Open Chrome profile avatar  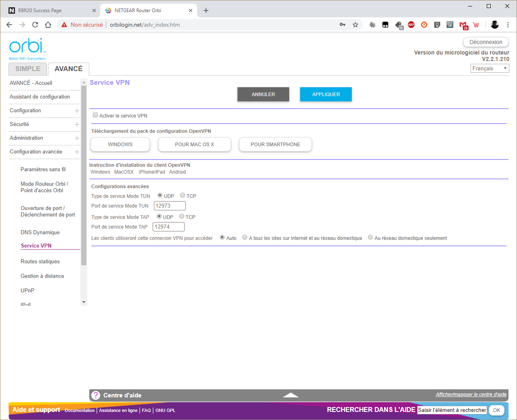coord(495,25)
